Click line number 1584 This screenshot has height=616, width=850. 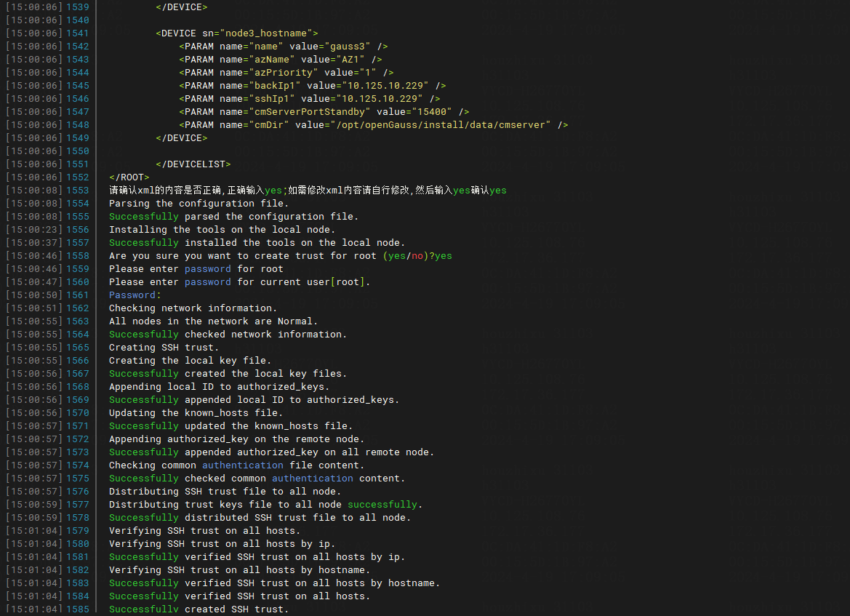point(78,596)
